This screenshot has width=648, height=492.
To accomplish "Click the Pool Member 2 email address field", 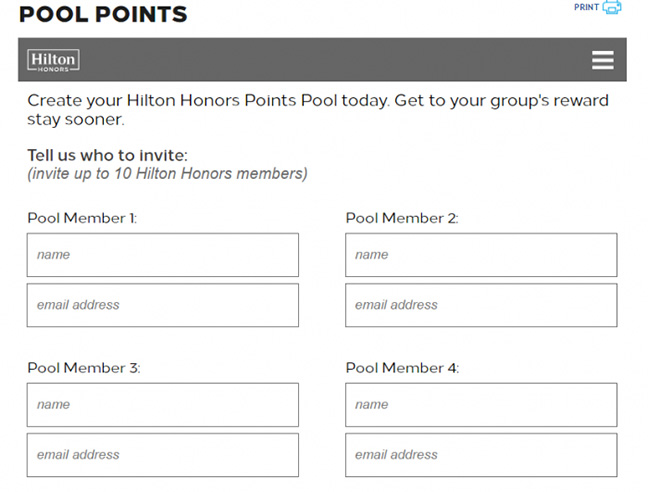I will coord(481,305).
